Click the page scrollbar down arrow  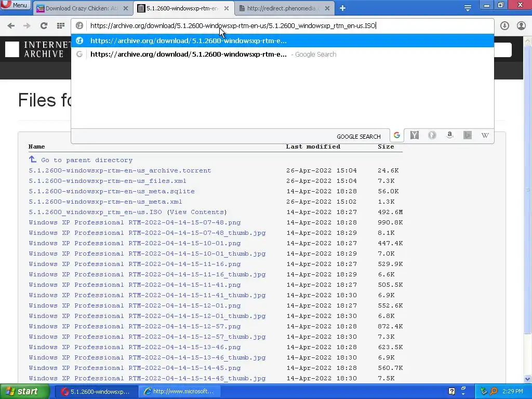pyautogui.click(x=528, y=379)
